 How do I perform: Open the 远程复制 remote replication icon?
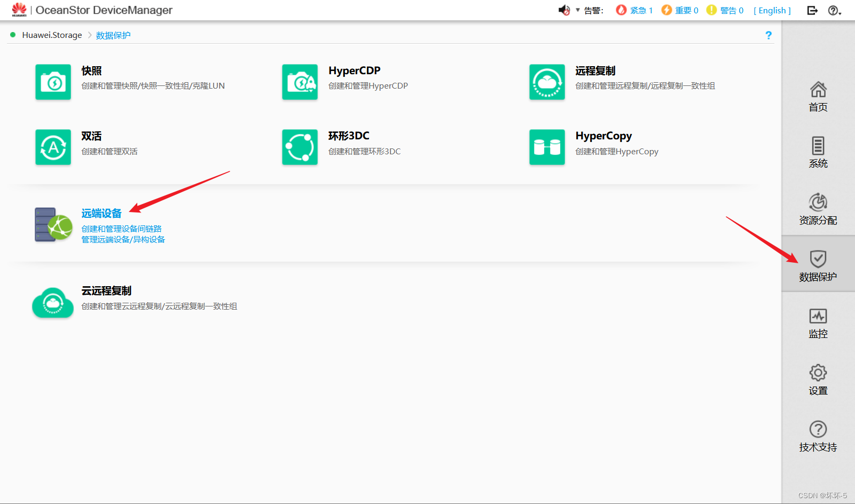547,82
